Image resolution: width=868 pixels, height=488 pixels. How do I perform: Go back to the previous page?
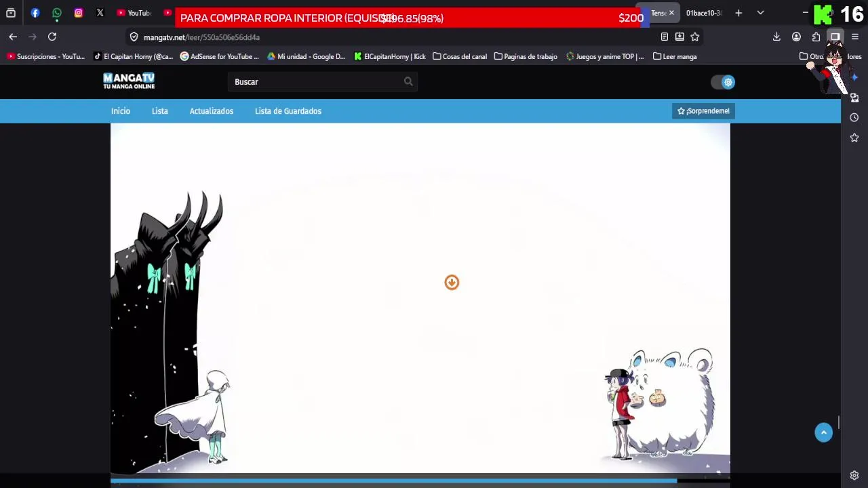click(x=13, y=37)
